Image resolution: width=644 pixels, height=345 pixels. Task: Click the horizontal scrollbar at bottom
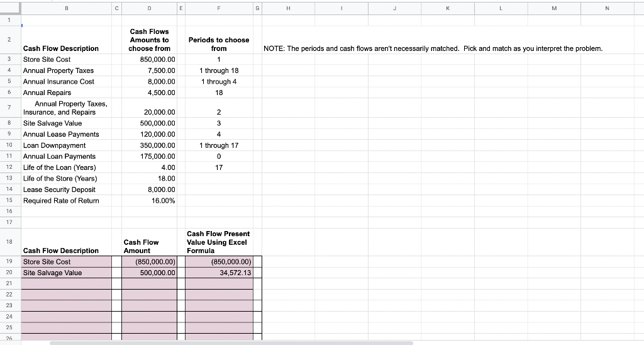[x=231, y=342]
